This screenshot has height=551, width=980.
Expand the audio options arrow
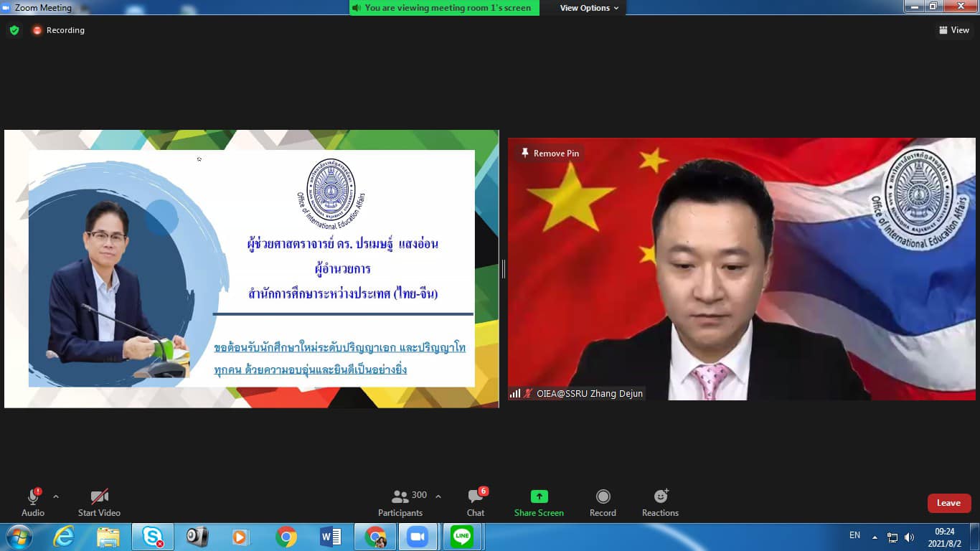pos(56,496)
